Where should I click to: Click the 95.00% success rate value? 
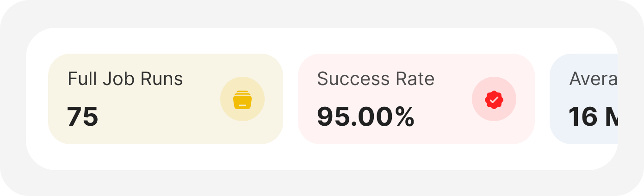[x=365, y=116]
